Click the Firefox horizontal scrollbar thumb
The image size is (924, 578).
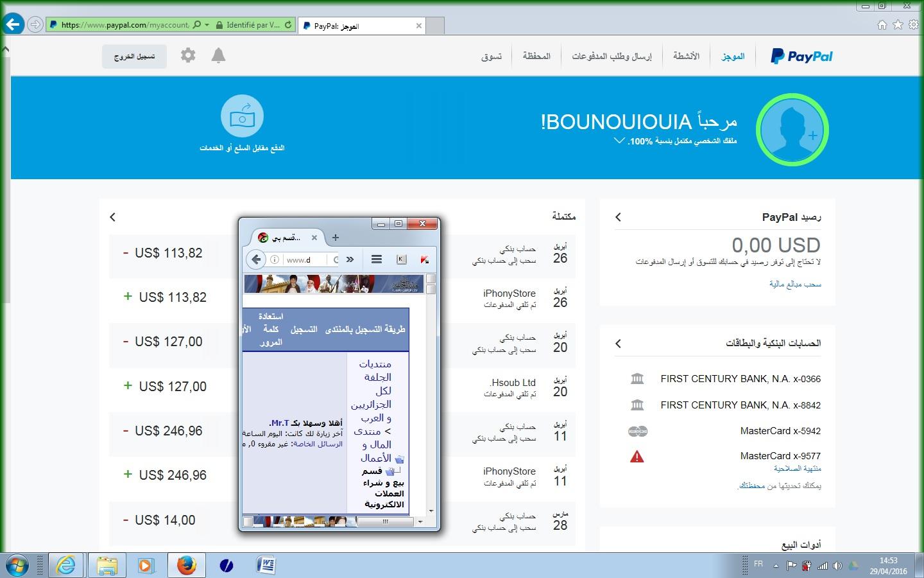pyautogui.click(x=385, y=521)
